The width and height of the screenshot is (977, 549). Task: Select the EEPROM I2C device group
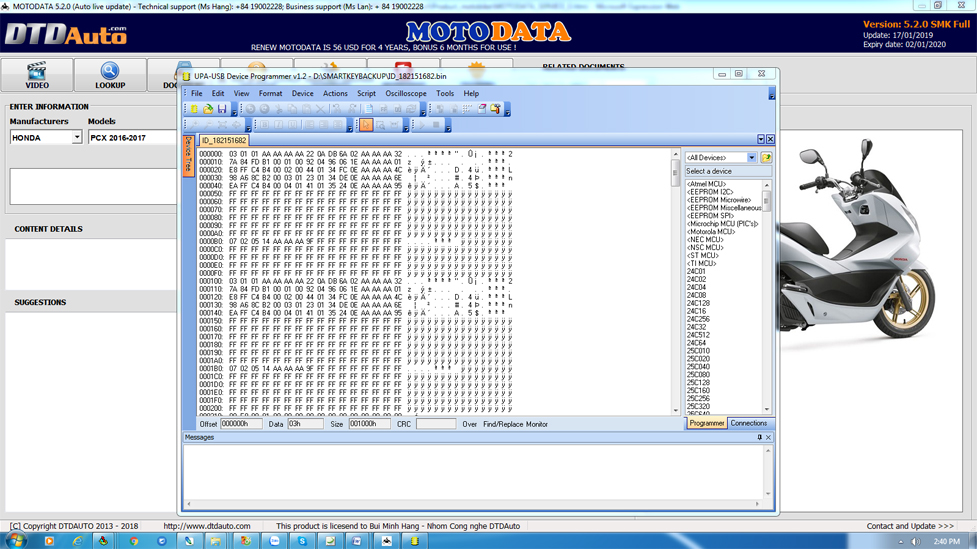(x=710, y=193)
